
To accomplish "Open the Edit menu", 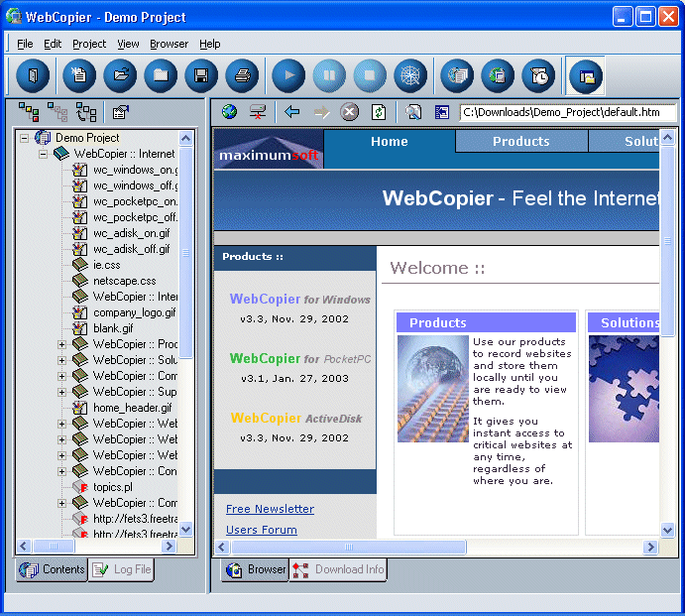I will [x=53, y=44].
